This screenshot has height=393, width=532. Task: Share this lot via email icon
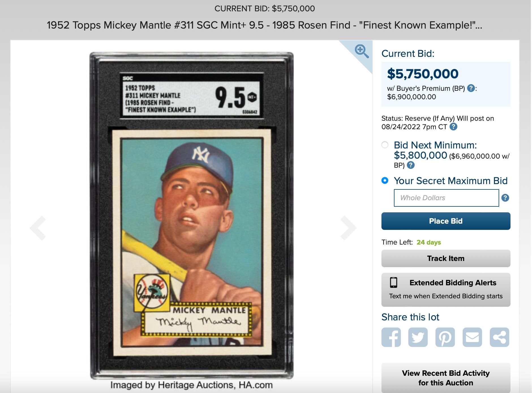coord(472,337)
